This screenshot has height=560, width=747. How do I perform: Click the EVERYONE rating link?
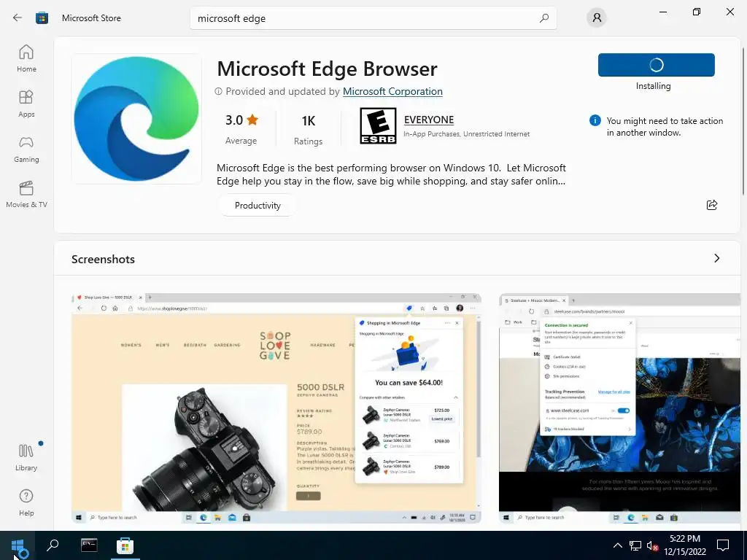(429, 120)
